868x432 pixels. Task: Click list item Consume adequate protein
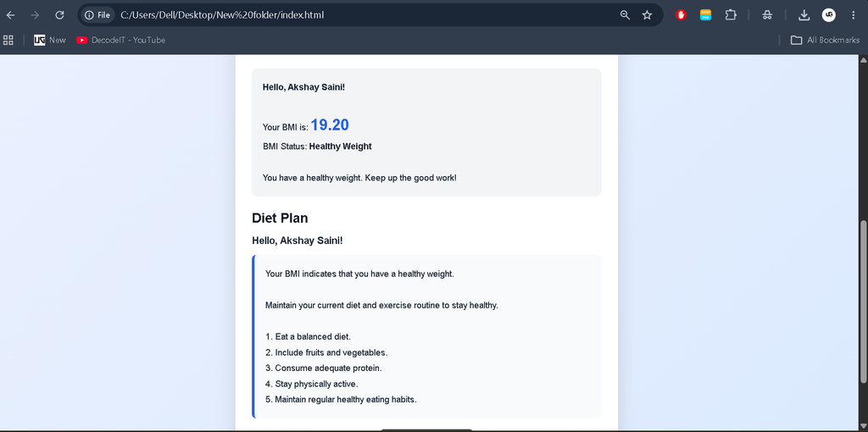tap(323, 368)
